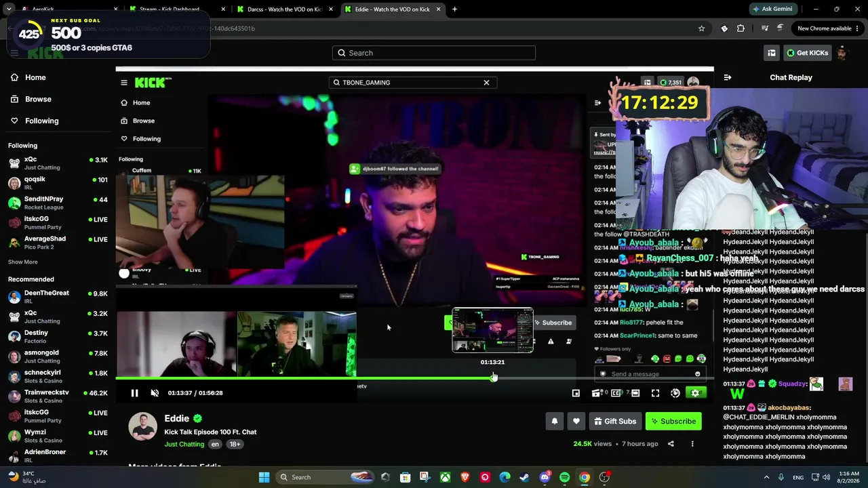868x488 pixels.
Task: Click the Gift Subs button
Action: [x=615, y=421]
